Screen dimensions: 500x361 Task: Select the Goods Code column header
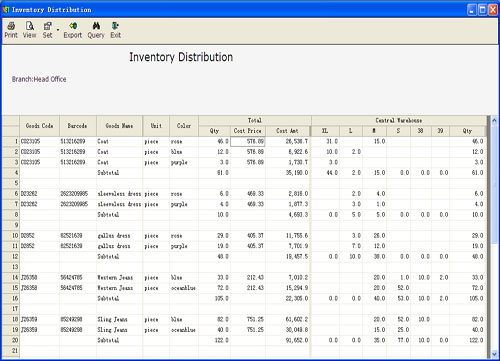click(39, 126)
